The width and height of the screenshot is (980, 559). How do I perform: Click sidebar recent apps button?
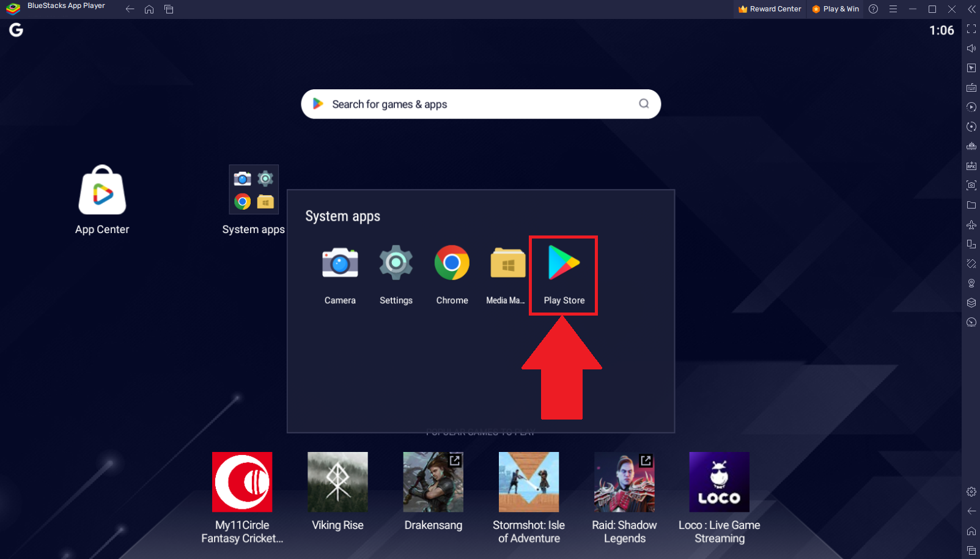971,550
